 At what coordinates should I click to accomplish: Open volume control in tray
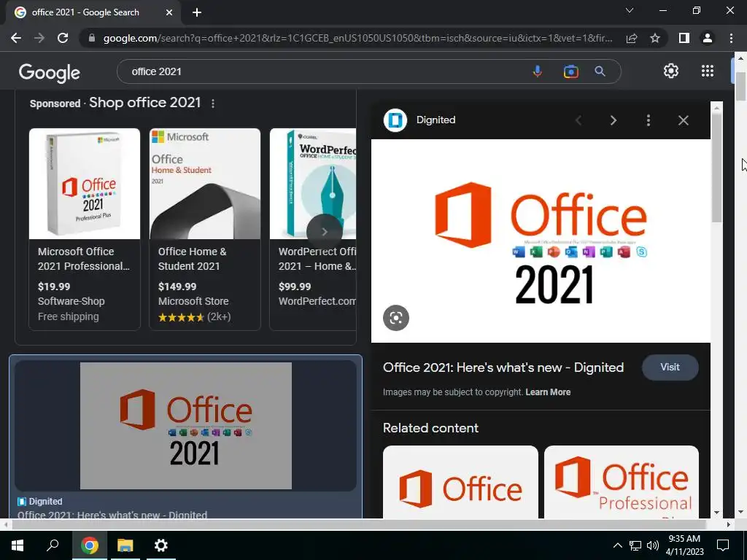(x=653, y=545)
